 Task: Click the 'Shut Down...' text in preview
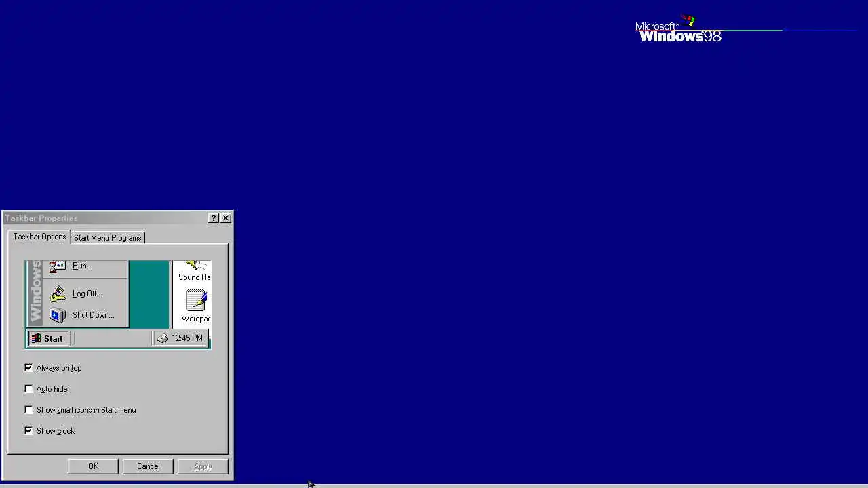pyautogui.click(x=93, y=315)
